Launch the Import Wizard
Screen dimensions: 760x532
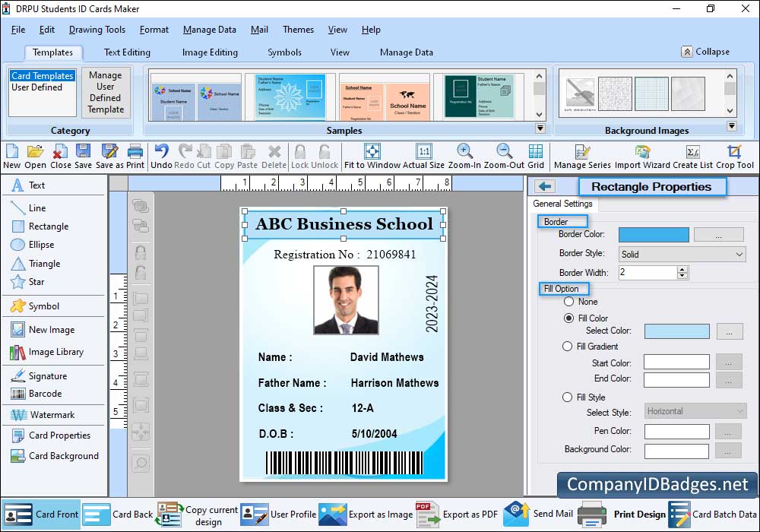coord(642,156)
